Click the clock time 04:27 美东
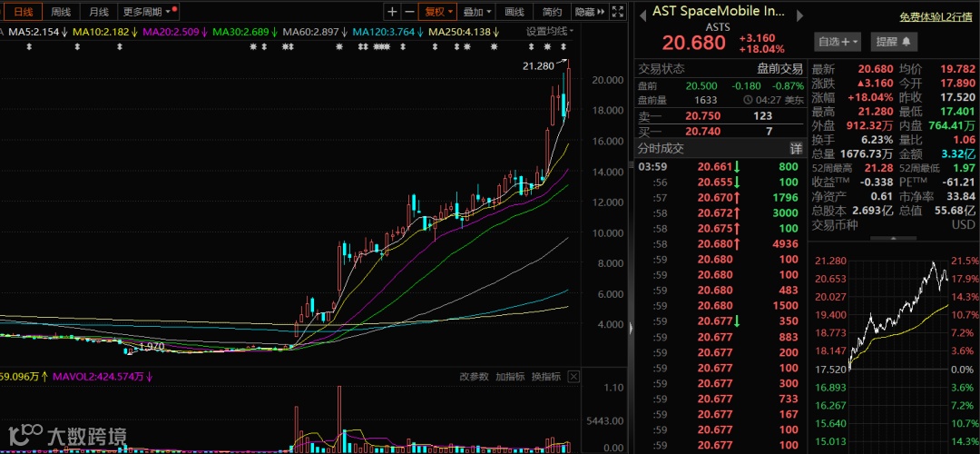Image resolution: width=980 pixels, height=454 pixels. [x=774, y=100]
